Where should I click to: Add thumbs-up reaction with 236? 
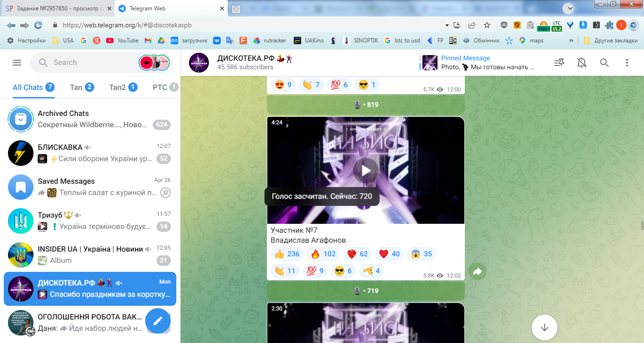point(287,254)
